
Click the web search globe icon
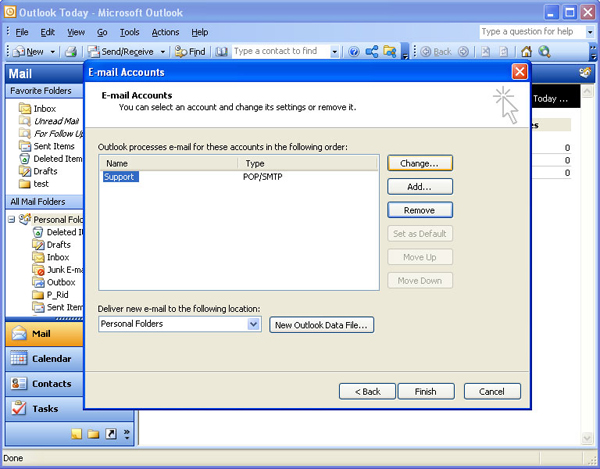pyautogui.click(x=544, y=52)
